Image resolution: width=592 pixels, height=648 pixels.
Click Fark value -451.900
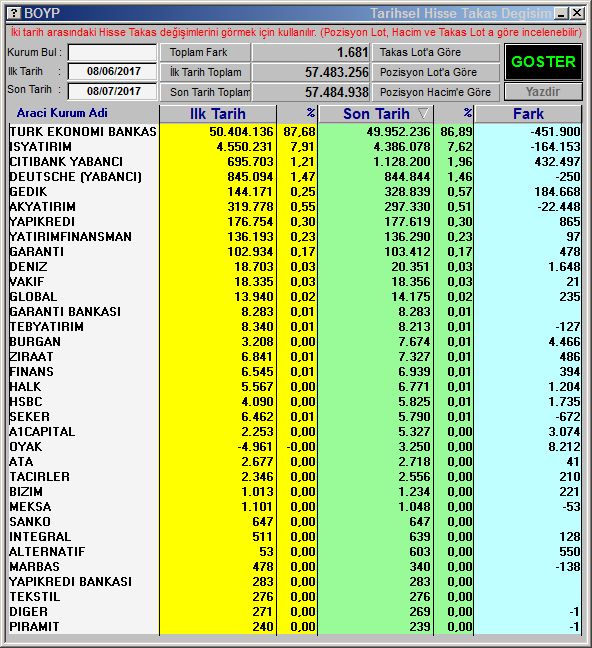(x=555, y=132)
